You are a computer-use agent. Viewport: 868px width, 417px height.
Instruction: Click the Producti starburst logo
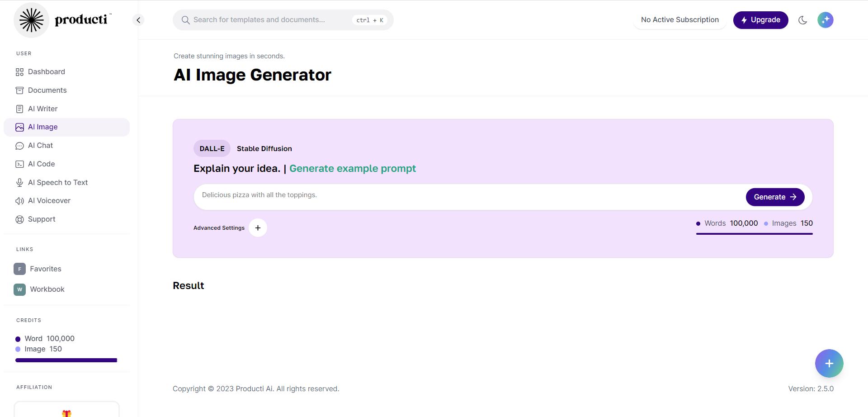click(31, 20)
